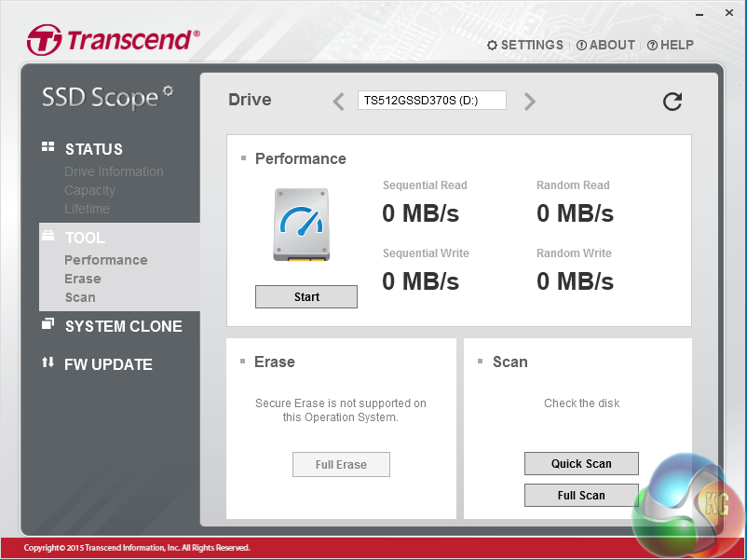Click the Erase panel heading
747x560 pixels.
(275, 362)
